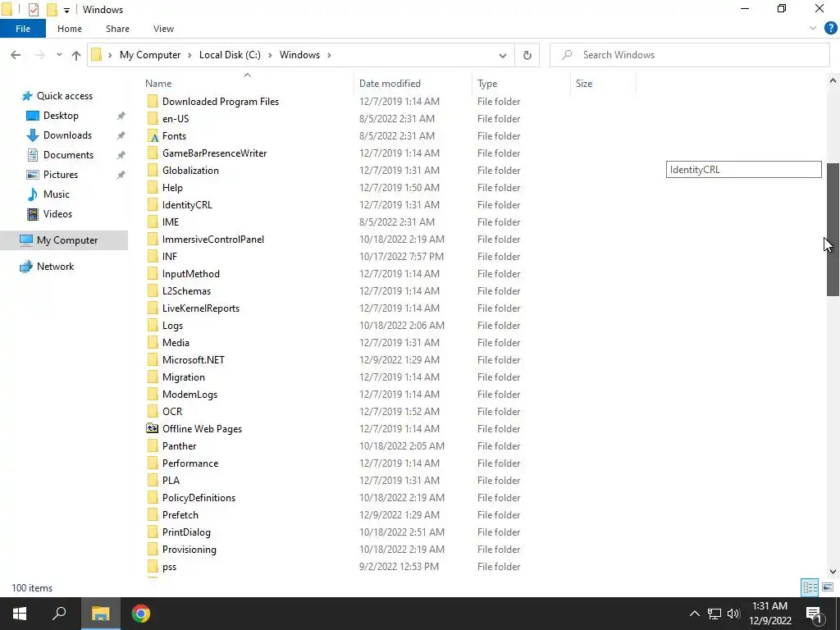Expand the address bar history dropdown

[503, 55]
